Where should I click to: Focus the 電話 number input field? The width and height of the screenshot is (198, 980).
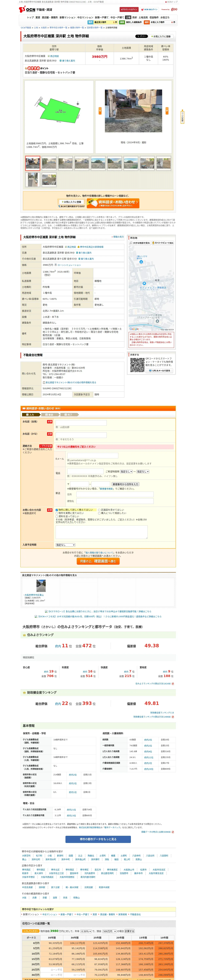[85, 471]
